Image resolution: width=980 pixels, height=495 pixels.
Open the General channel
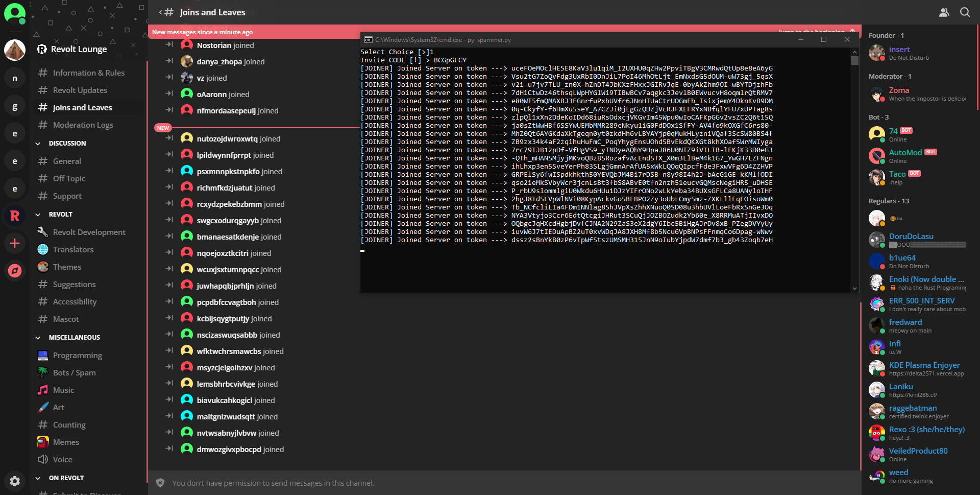(x=88, y=161)
